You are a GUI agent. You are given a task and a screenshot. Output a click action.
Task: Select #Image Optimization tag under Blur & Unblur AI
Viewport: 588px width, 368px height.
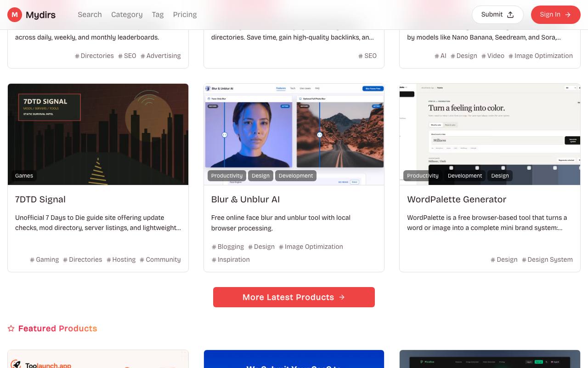click(x=311, y=247)
